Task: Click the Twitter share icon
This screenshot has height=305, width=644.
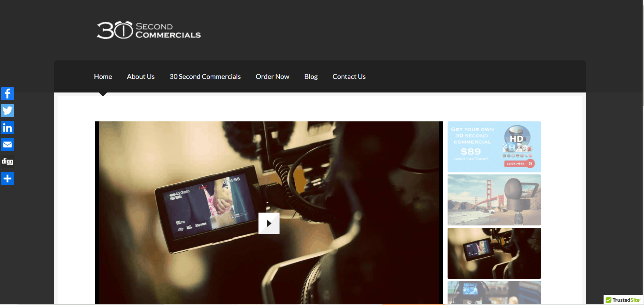Action: tap(7, 111)
